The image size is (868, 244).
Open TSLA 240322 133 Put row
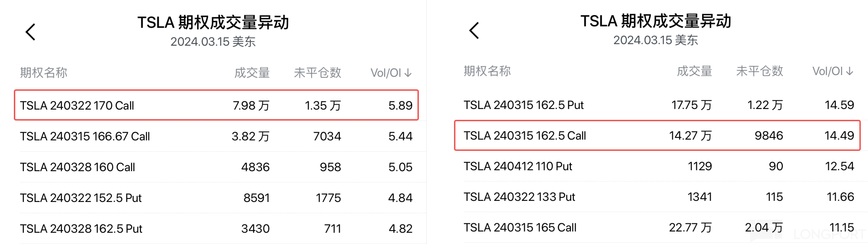point(657,197)
